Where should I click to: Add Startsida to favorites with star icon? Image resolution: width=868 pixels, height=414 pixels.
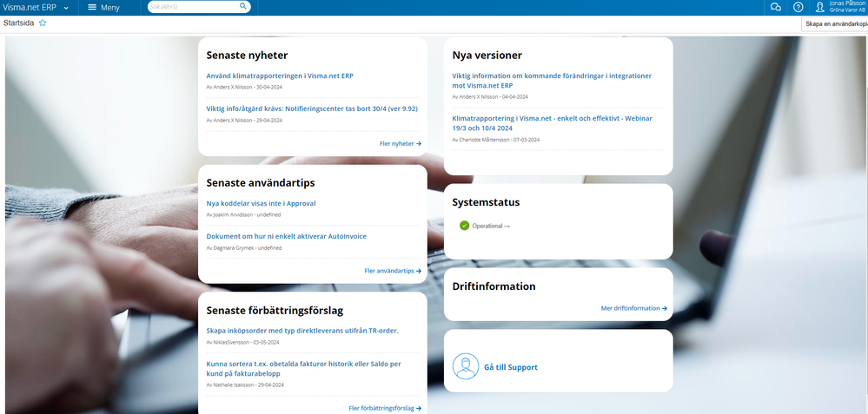click(43, 23)
